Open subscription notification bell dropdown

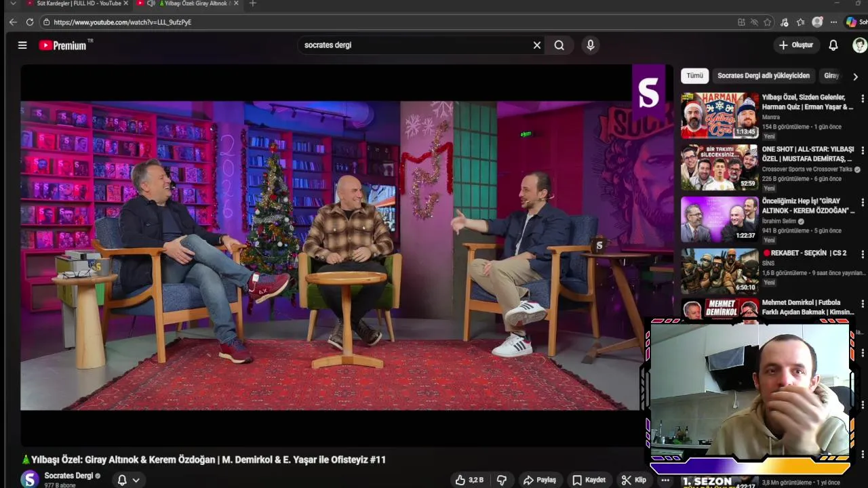tap(128, 480)
